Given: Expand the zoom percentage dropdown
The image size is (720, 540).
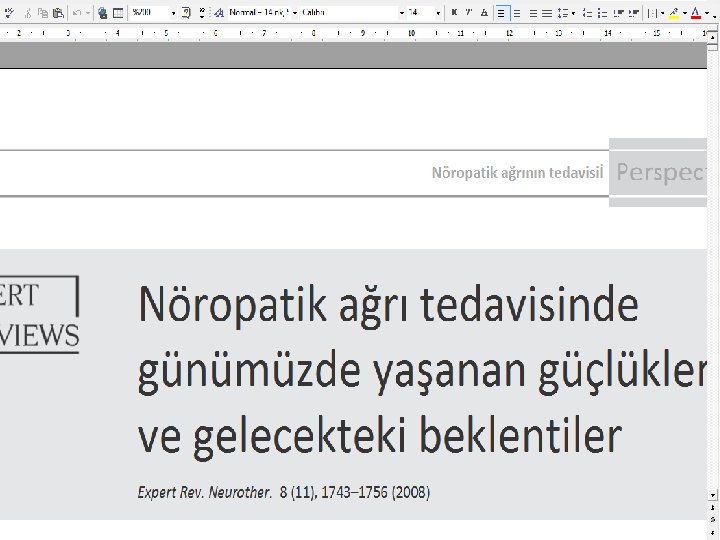Looking at the screenshot, I should pyautogui.click(x=173, y=13).
